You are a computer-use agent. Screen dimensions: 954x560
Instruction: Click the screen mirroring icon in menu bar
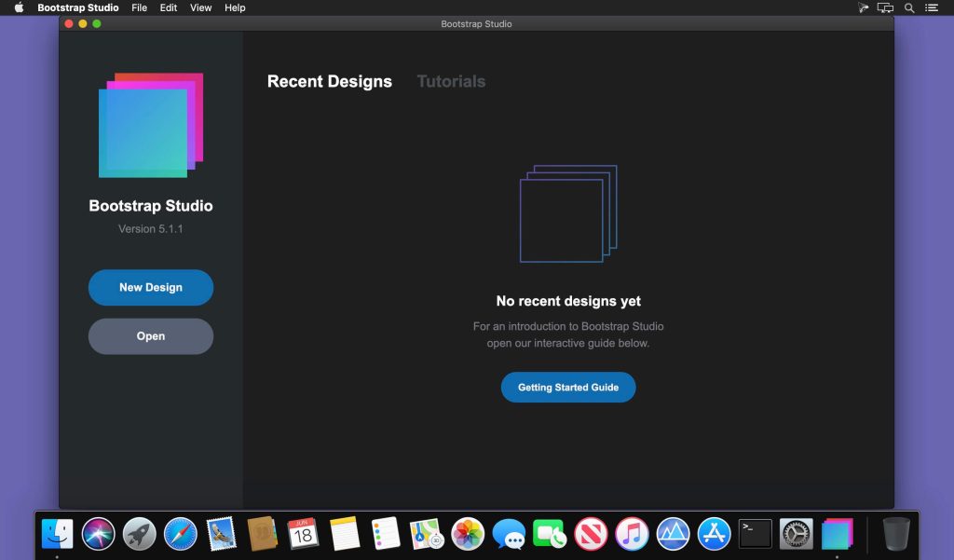(886, 7)
